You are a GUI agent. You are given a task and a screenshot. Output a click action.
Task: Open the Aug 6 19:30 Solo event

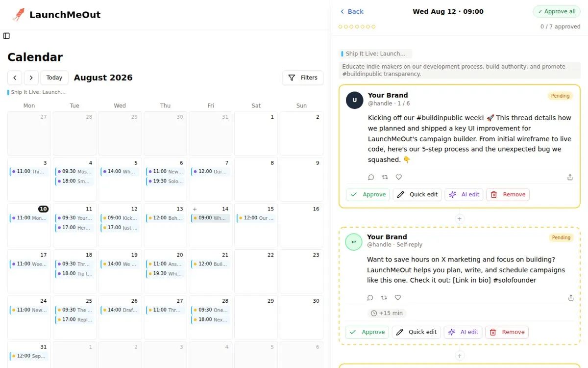click(165, 181)
